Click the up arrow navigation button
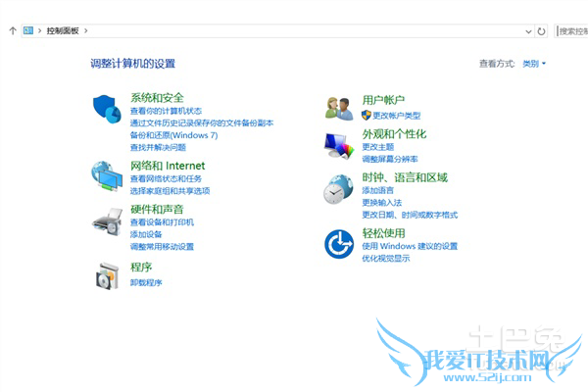The width and height of the screenshot is (588, 392). pos(13,30)
